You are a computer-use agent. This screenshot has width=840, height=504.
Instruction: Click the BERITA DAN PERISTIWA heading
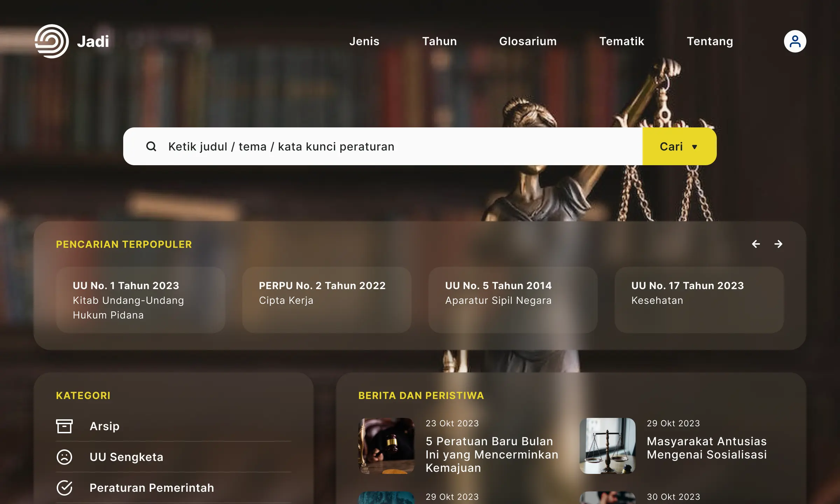(421, 395)
